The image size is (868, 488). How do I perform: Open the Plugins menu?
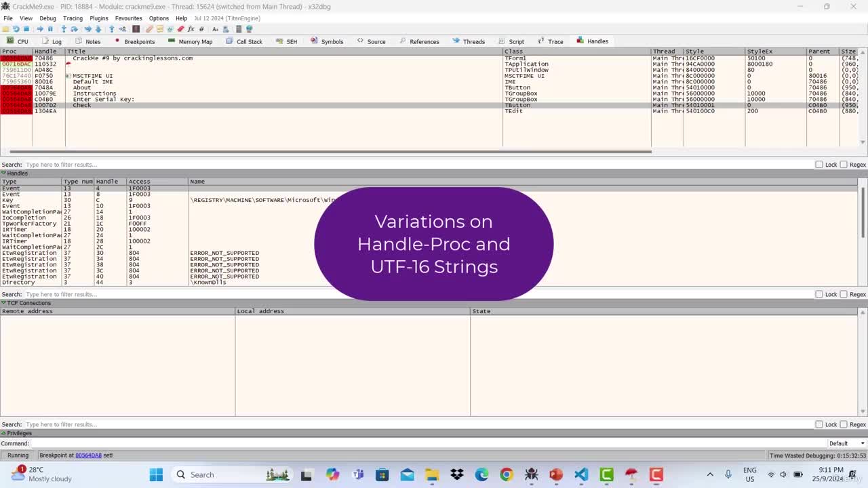[99, 18]
